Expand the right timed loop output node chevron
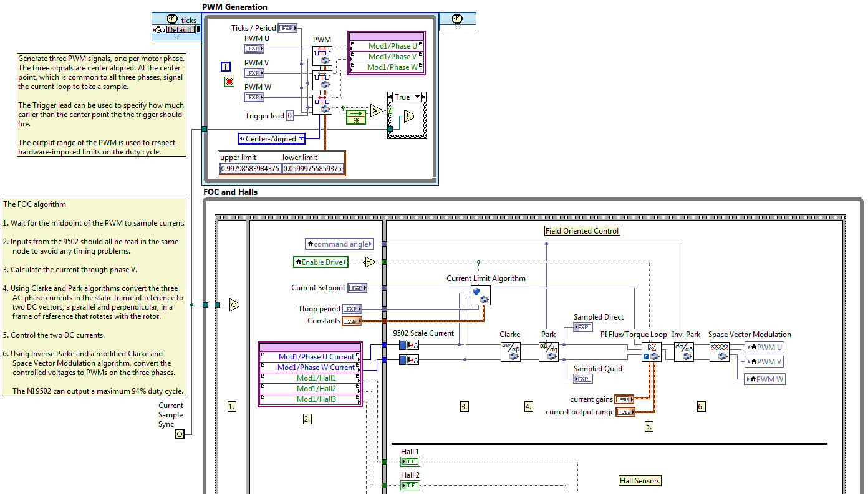 pos(458,27)
